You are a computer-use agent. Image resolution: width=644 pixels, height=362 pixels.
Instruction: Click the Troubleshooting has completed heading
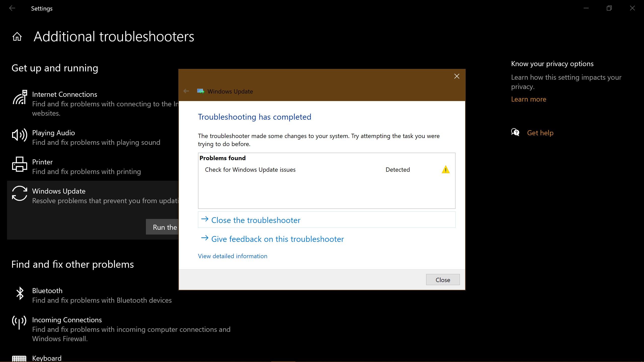255,117
